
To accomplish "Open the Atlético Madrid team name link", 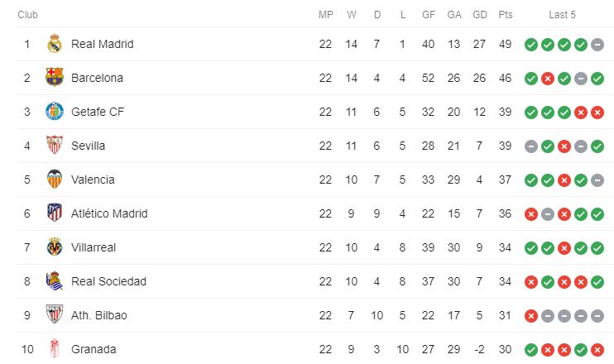I will (x=109, y=213).
